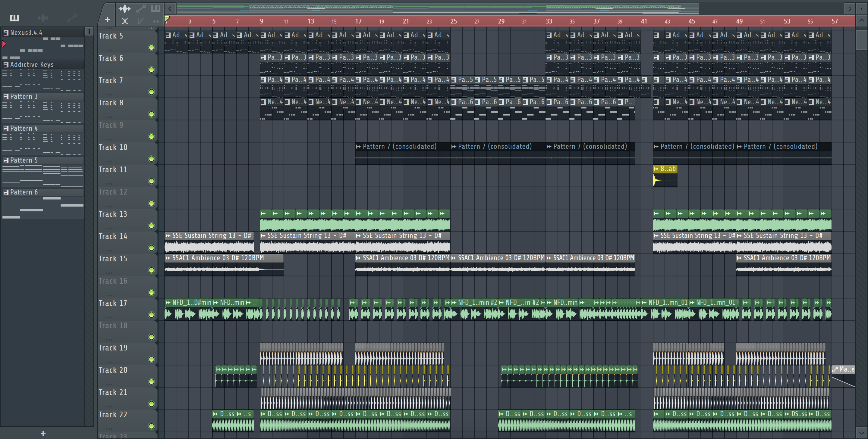Show audio clips in the picker panel

[x=43, y=17]
